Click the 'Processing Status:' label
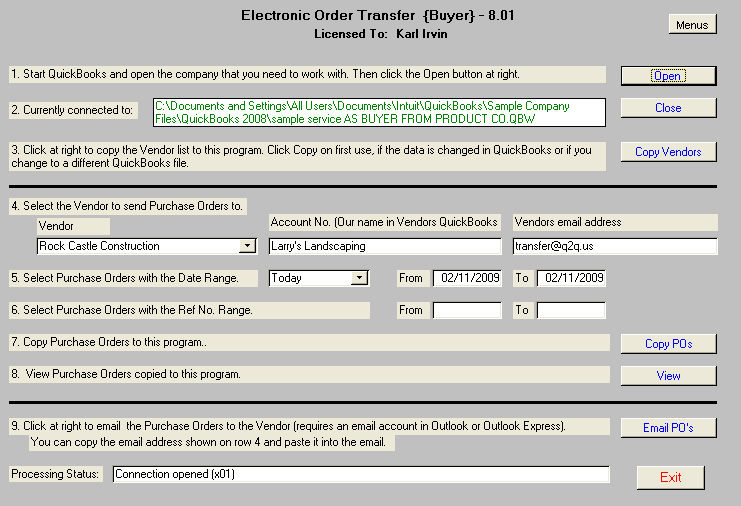 coord(55,474)
